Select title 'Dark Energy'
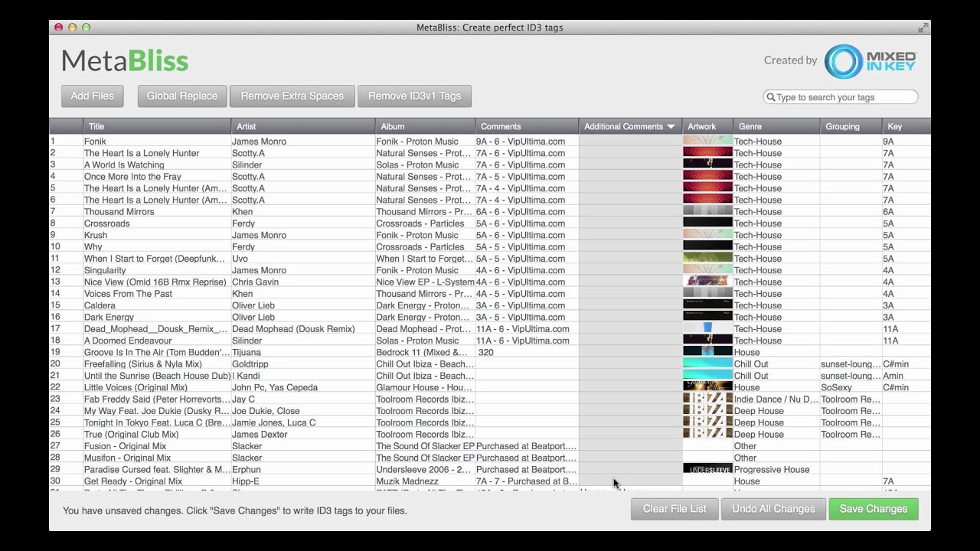Image resolution: width=980 pixels, height=551 pixels. pos(109,317)
